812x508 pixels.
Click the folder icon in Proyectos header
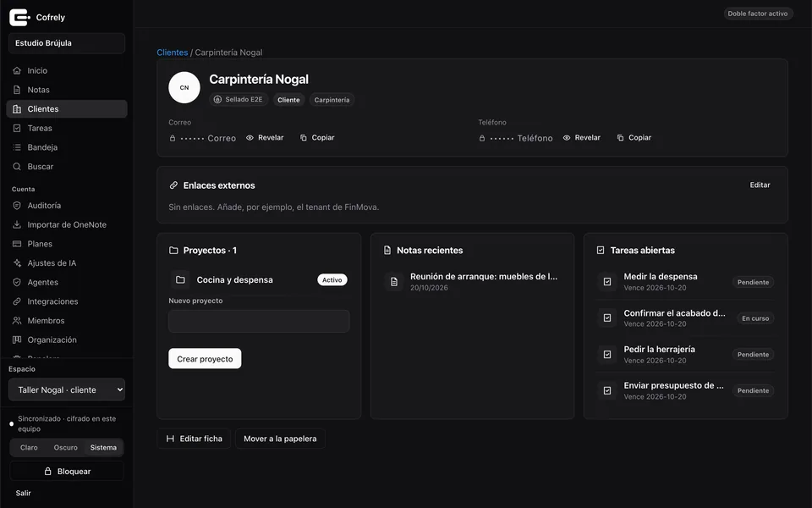click(x=173, y=251)
